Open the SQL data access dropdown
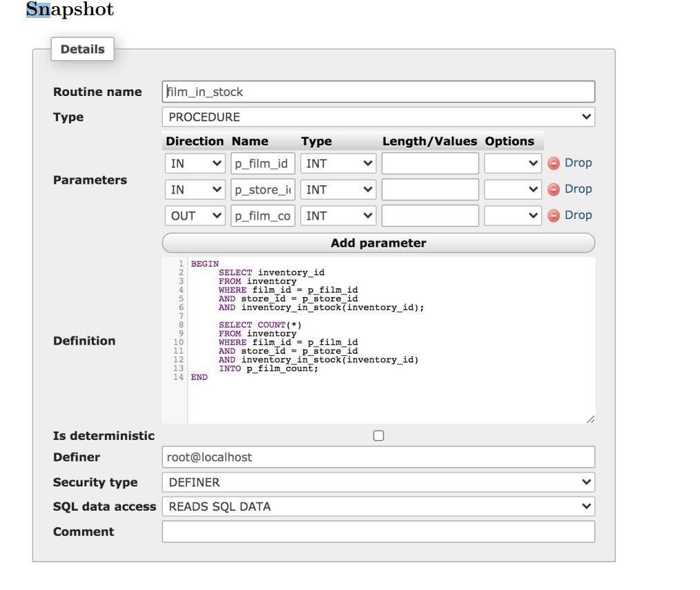The width and height of the screenshot is (700, 590). tap(378, 506)
